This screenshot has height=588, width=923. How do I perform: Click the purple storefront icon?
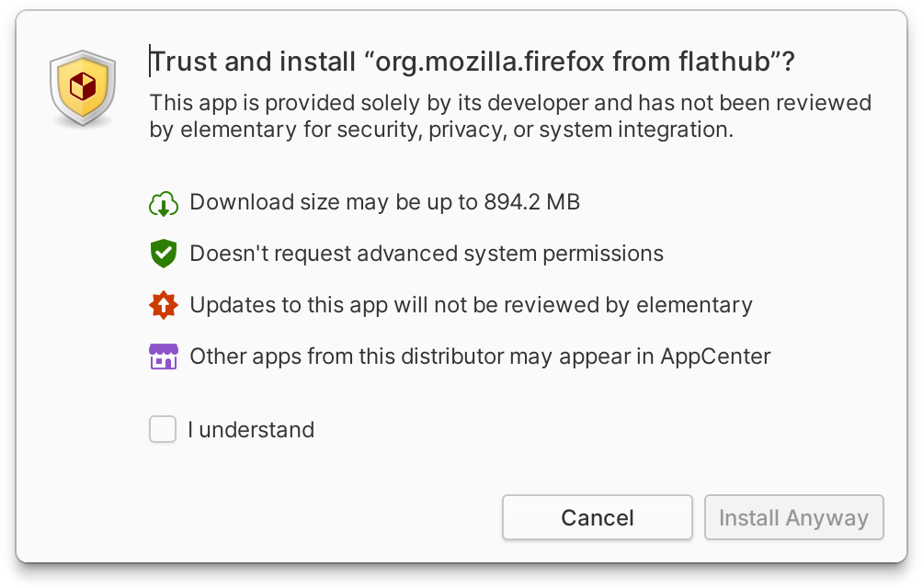[x=163, y=356]
